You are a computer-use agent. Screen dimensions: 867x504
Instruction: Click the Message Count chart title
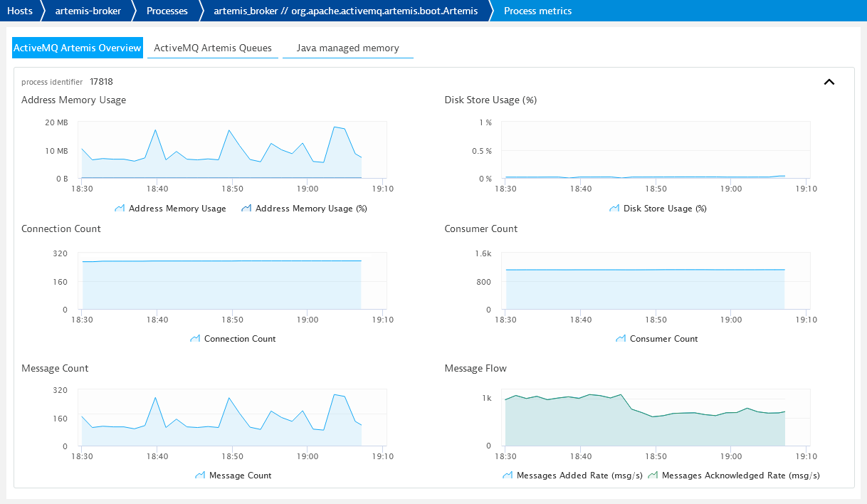tap(55, 368)
